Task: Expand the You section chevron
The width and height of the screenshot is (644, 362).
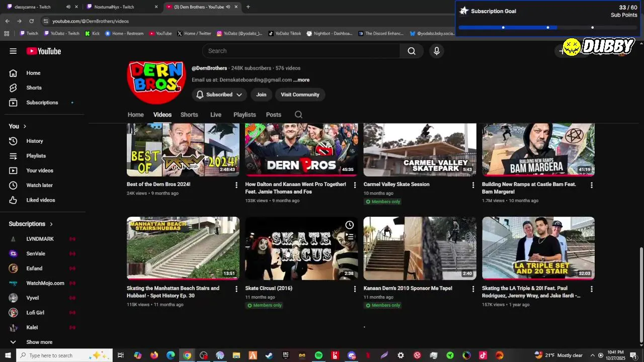Action: (25, 126)
